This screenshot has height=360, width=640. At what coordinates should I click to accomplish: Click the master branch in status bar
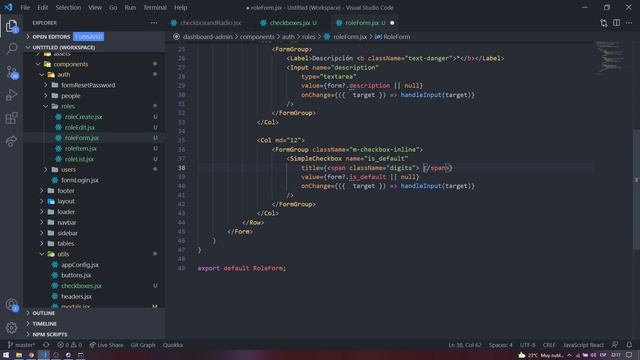point(21,345)
